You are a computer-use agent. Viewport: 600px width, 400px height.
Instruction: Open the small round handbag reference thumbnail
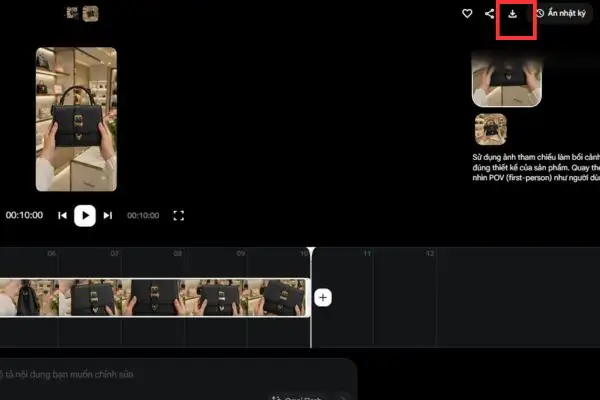click(491, 129)
